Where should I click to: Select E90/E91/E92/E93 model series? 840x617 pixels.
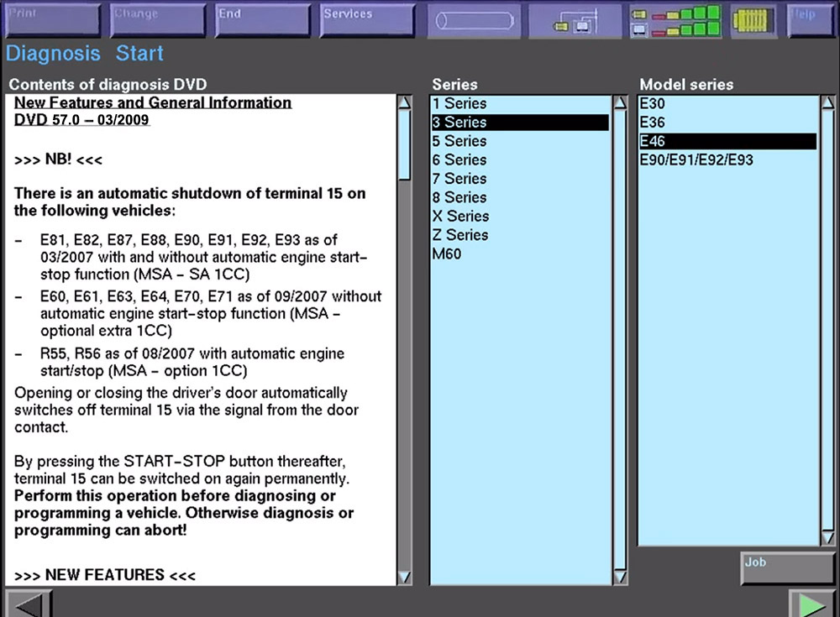pyautogui.click(x=727, y=159)
